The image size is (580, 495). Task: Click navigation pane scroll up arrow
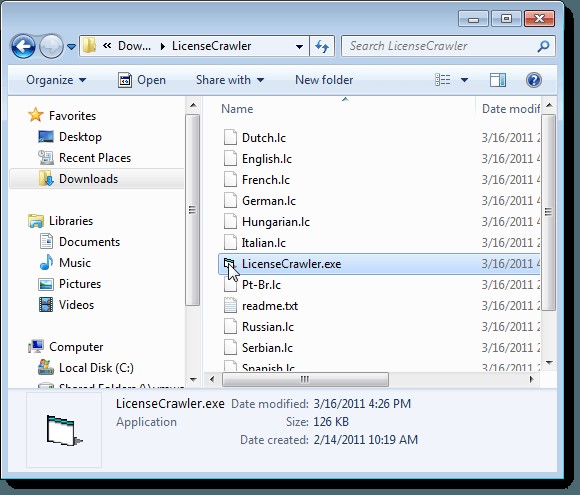tap(193, 105)
